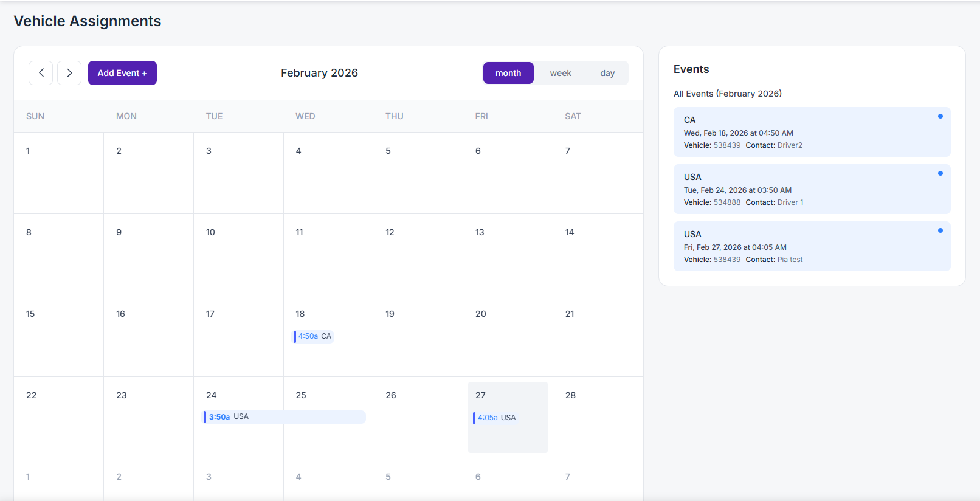This screenshot has width=980, height=501.
Task: Open the 4:50a CA event on Feb 18
Action: [314, 336]
